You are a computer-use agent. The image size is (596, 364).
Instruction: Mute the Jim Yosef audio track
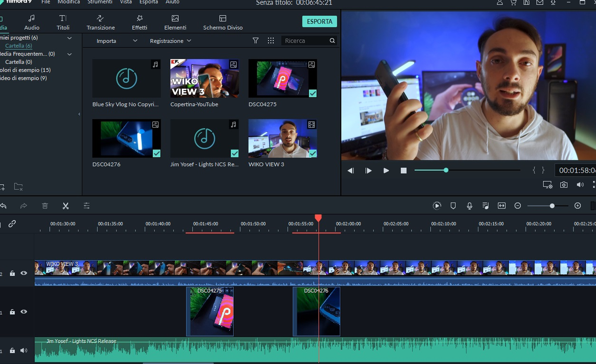tap(24, 351)
